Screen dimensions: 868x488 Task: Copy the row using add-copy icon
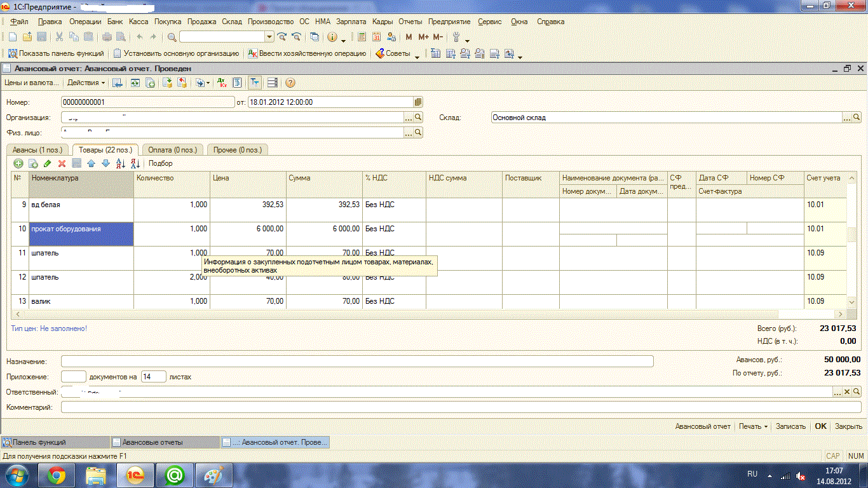point(33,163)
